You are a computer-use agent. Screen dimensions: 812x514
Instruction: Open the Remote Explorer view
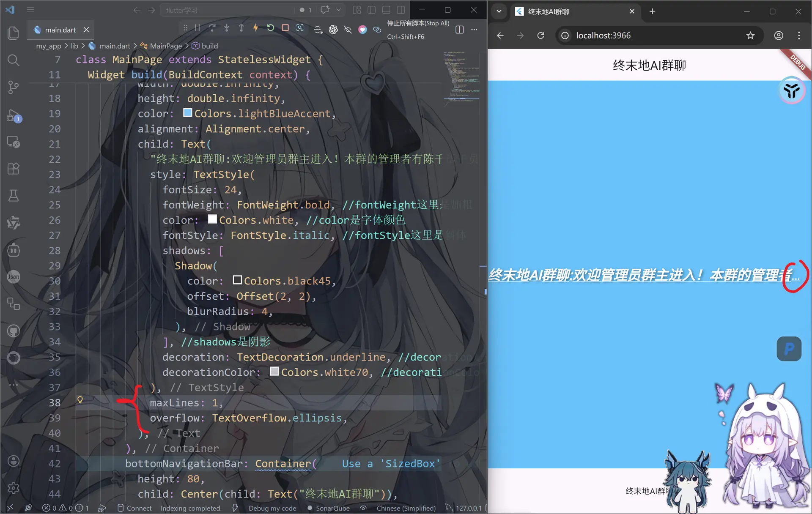click(14, 142)
